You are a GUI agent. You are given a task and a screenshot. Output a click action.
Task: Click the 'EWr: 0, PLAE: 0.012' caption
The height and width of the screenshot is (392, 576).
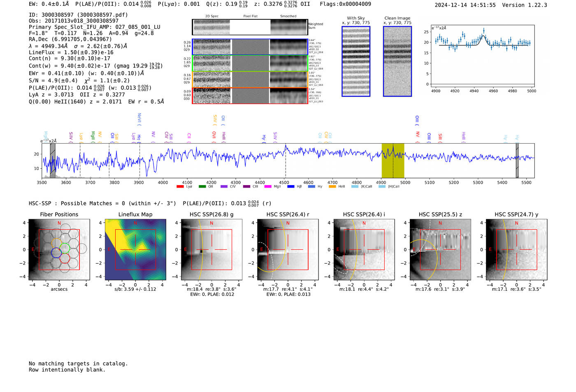tap(212, 294)
